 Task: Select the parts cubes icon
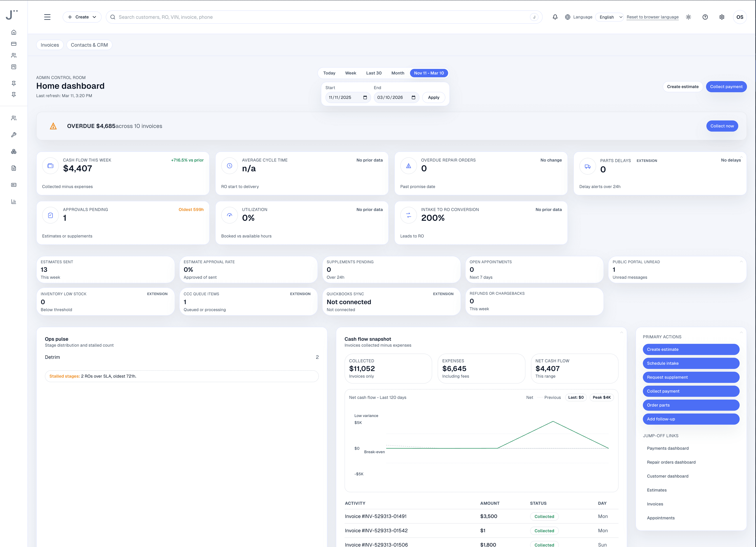click(14, 151)
